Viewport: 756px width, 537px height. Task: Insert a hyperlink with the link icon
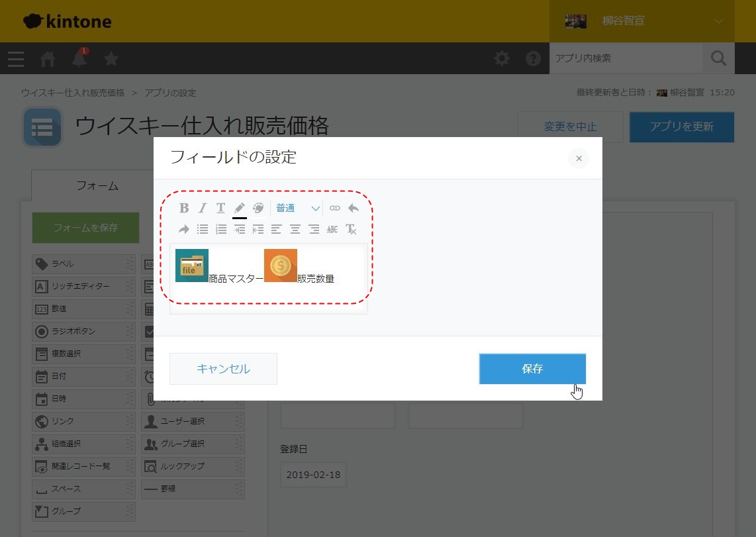[x=334, y=208]
